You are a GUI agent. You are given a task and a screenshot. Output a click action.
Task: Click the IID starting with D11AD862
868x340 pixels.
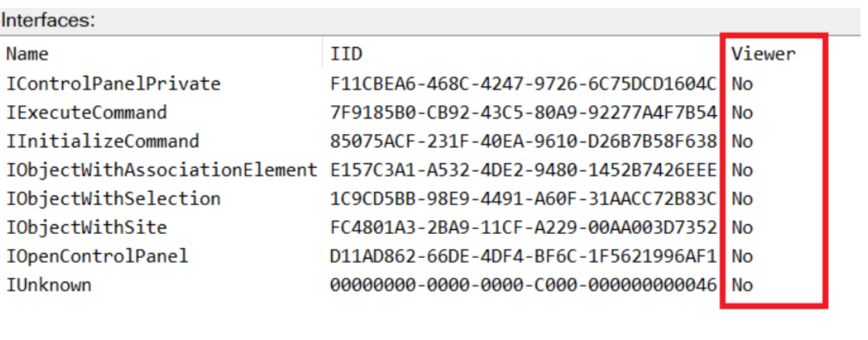click(x=523, y=256)
